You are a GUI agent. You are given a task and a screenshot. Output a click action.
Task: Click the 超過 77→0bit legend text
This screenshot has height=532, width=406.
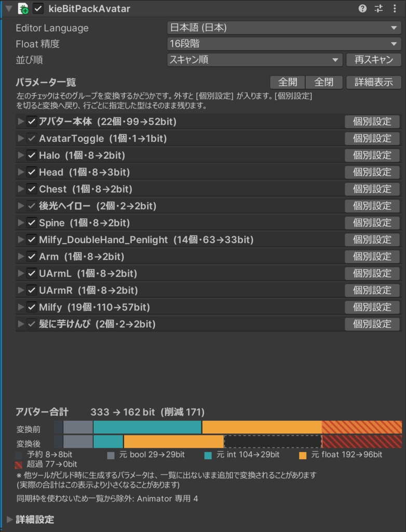[x=52, y=464]
